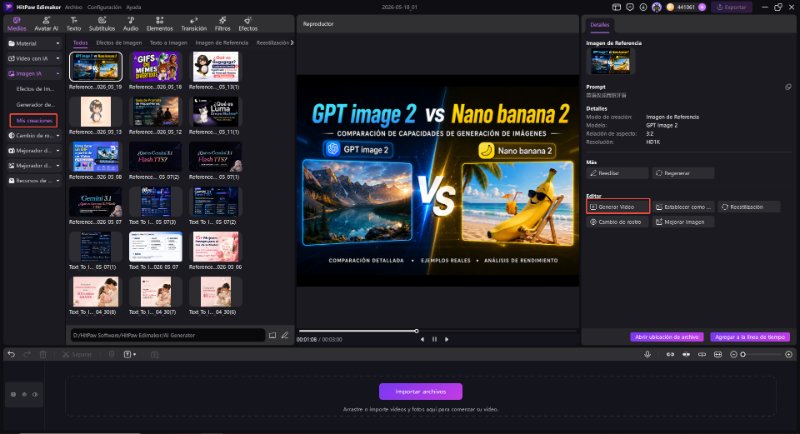800x434 pixels.
Task: Open the layout panel icon in title bar
Action: (x=616, y=7)
